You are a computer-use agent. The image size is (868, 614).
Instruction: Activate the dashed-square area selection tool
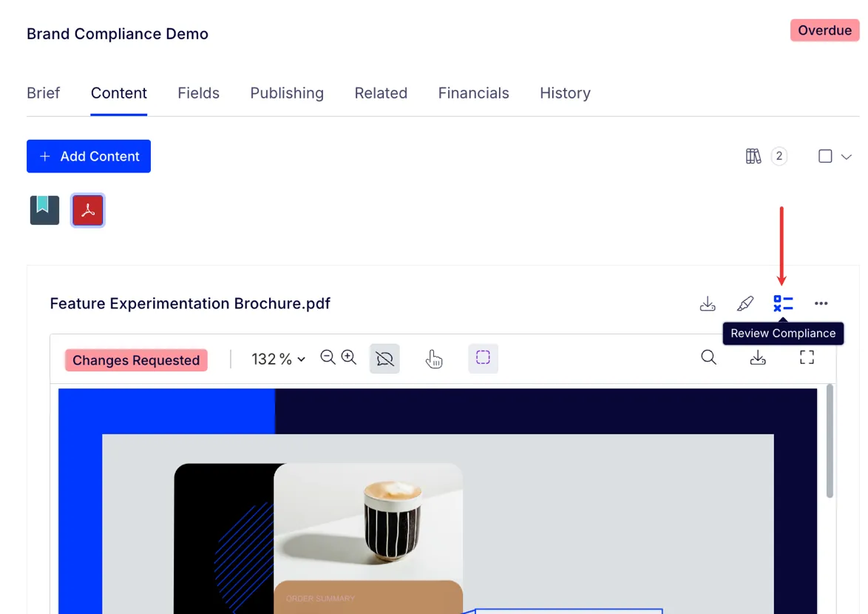click(x=484, y=357)
